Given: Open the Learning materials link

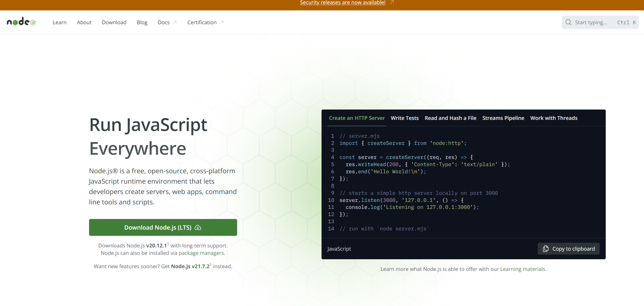Looking at the screenshot, I should tap(523, 269).
